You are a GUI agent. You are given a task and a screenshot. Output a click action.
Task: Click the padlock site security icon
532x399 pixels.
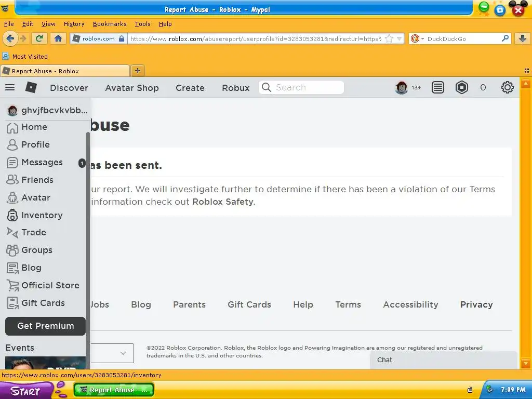122,38
